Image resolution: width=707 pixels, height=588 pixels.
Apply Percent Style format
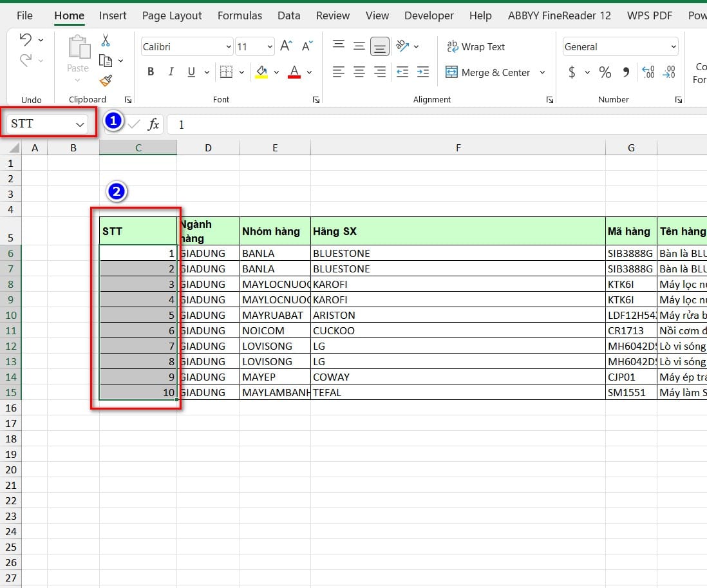605,71
